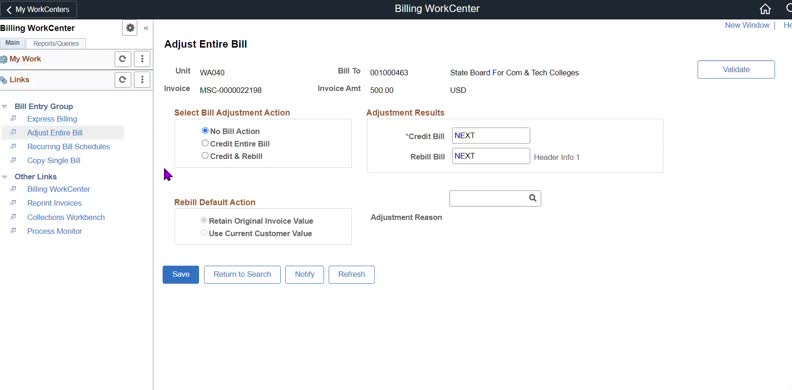Screen dimensions: 792x390
Task: Open Reprint Invoices link
Action: coord(55,203)
